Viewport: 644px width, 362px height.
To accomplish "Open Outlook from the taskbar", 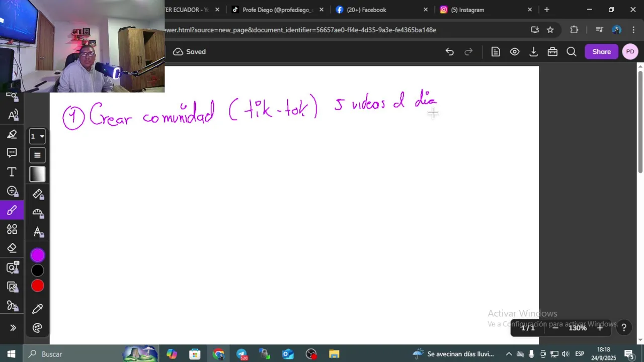I will [x=288, y=354].
